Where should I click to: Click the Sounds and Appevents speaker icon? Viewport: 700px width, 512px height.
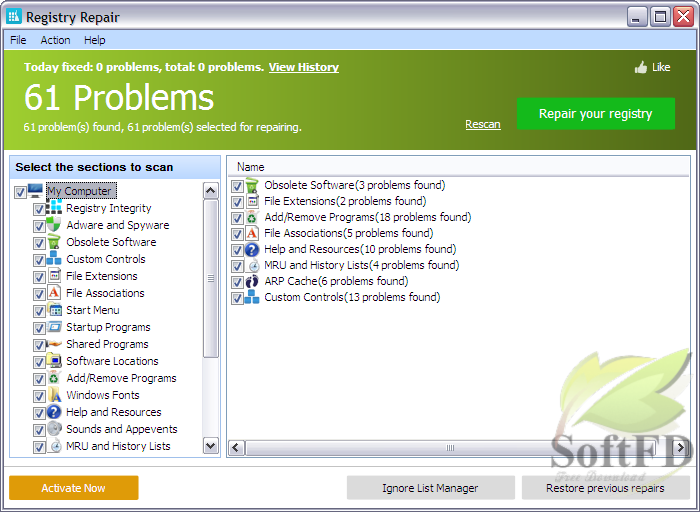click(54, 429)
